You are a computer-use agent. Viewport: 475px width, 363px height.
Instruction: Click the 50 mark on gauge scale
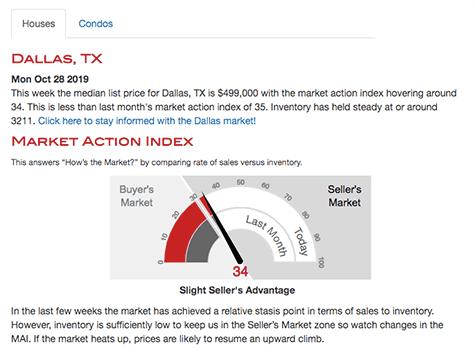coord(241,182)
